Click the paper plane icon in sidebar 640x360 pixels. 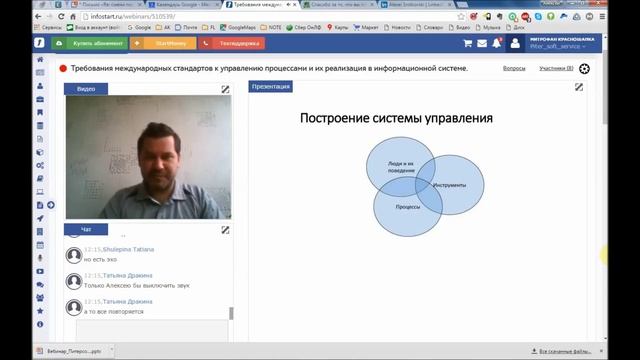pos(40,218)
